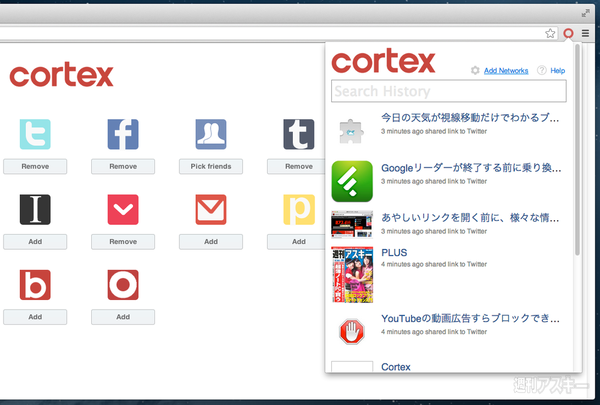Open the PLUS history link
Image resolution: width=600 pixels, height=405 pixels.
click(394, 253)
